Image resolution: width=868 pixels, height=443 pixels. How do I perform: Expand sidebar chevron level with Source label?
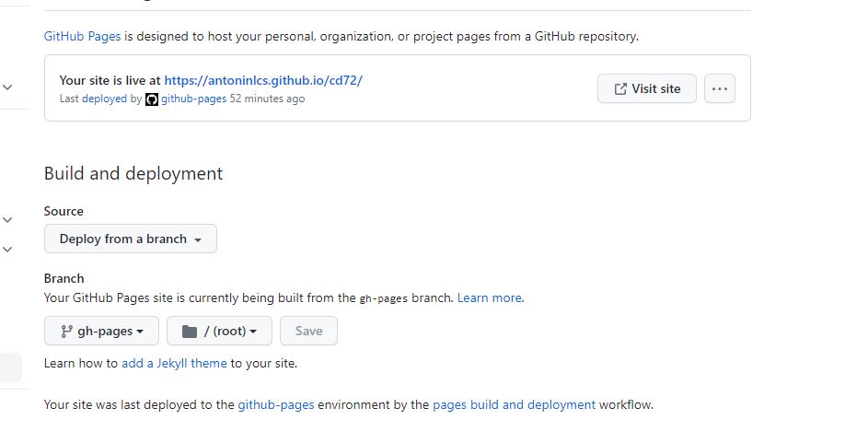[7, 219]
